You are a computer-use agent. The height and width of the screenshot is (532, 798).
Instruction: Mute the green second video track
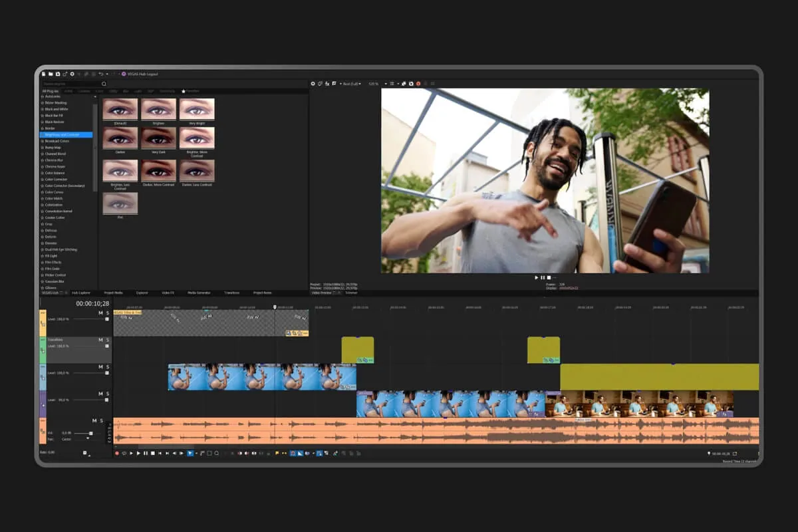click(x=101, y=340)
